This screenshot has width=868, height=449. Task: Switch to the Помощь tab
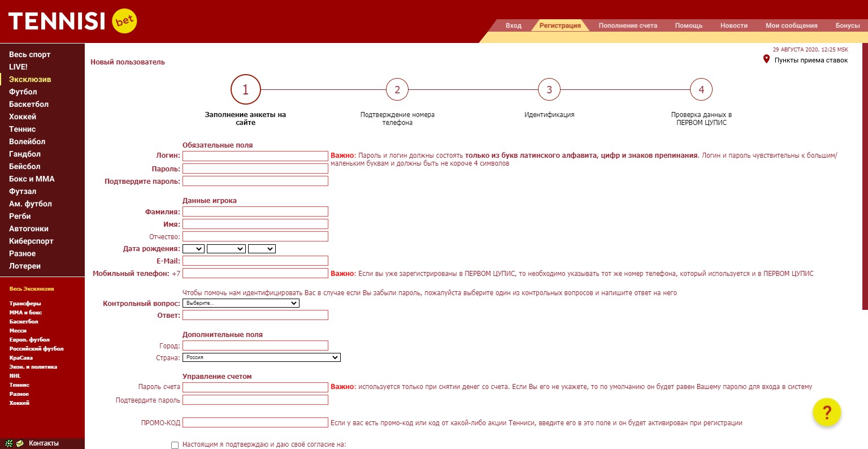[689, 25]
